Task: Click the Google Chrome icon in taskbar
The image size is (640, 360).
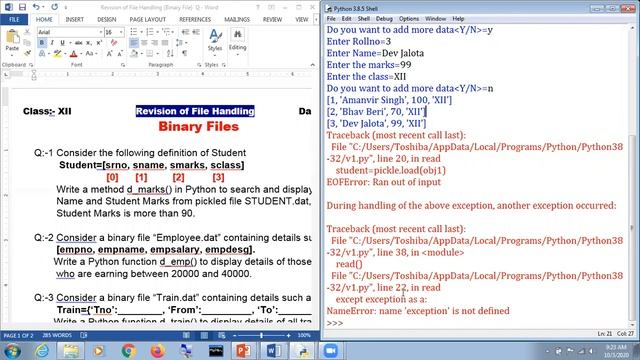Action: point(129,351)
